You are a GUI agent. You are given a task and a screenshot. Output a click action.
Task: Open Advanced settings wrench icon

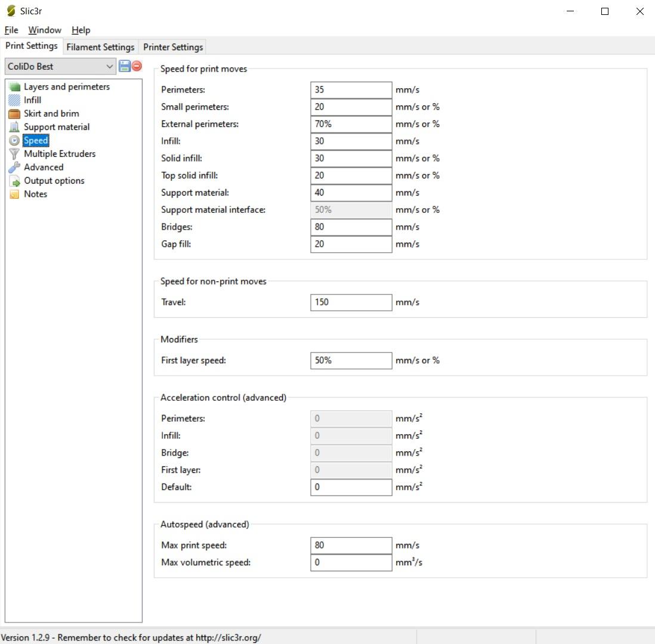coord(14,168)
